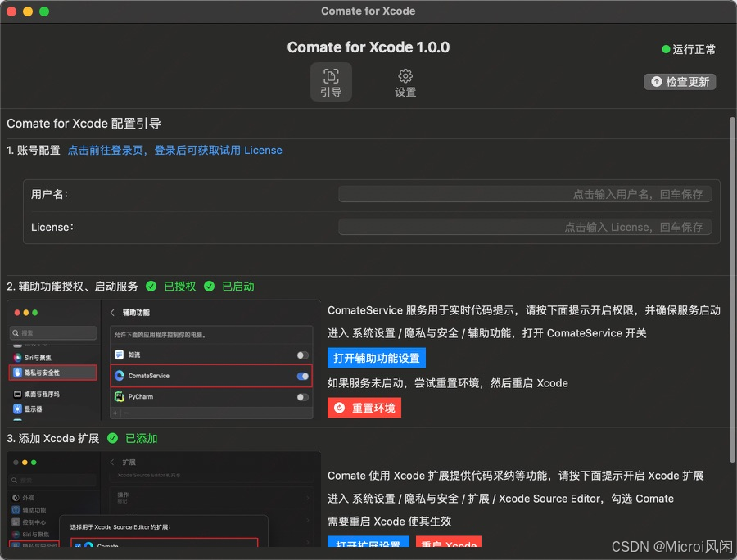Click the plus icon below the app list
The width and height of the screenshot is (737, 560).
tap(115, 413)
